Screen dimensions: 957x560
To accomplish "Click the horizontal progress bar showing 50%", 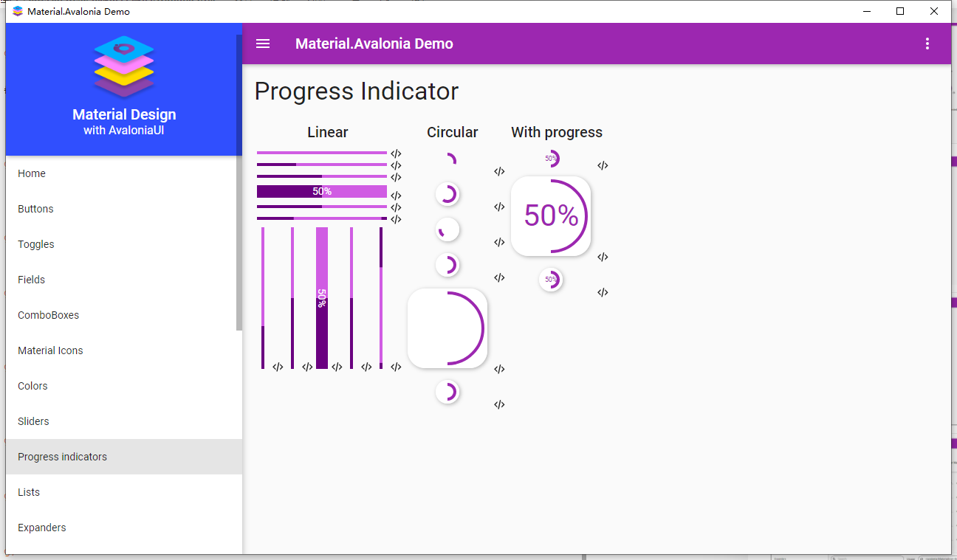I will point(322,192).
